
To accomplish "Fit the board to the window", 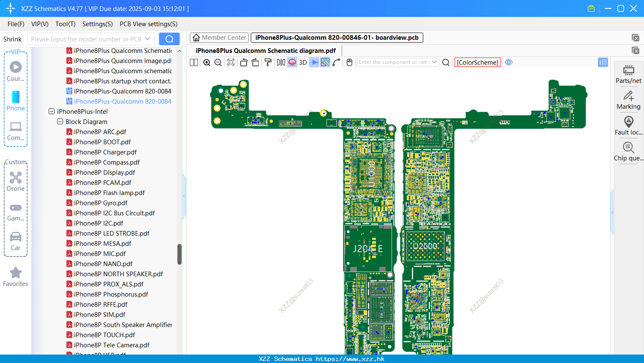I will click(231, 62).
